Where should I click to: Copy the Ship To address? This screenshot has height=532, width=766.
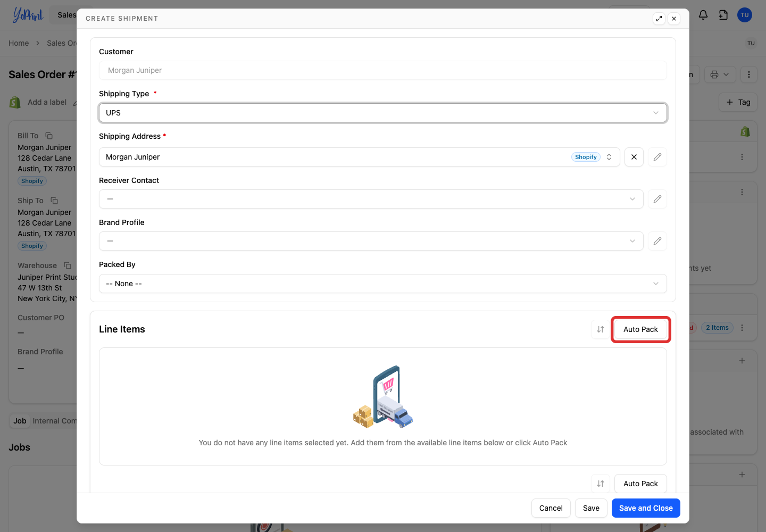pos(54,201)
